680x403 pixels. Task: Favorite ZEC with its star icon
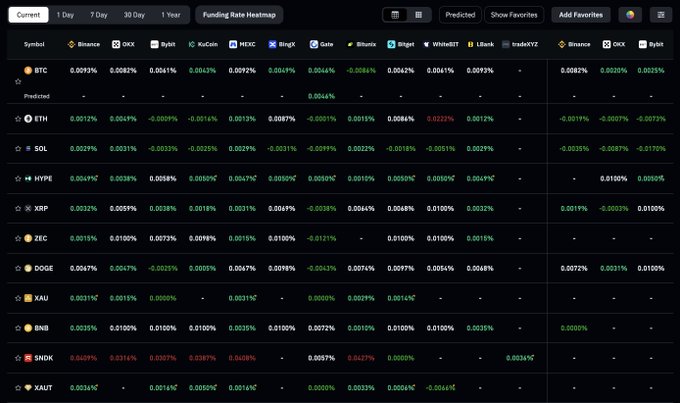[18, 239]
